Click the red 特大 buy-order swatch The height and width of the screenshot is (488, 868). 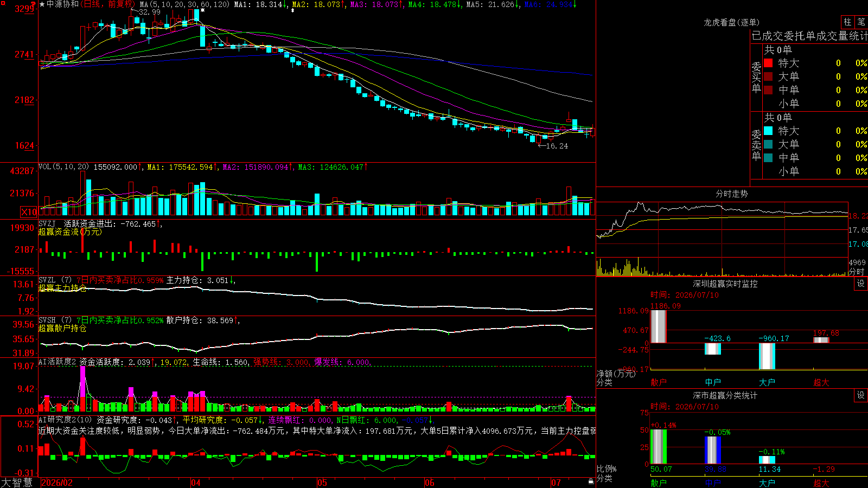pos(768,63)
